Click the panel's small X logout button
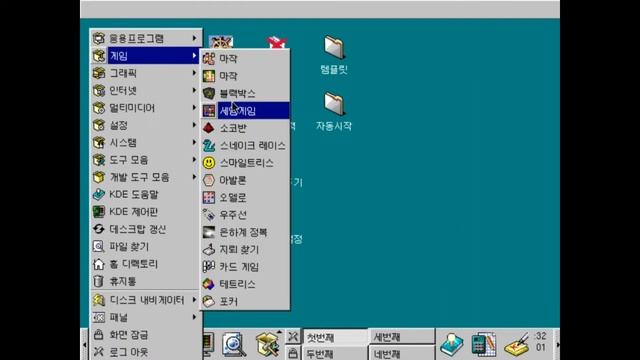640x360 pixels. pyautogui.click(x=293, y=337)
